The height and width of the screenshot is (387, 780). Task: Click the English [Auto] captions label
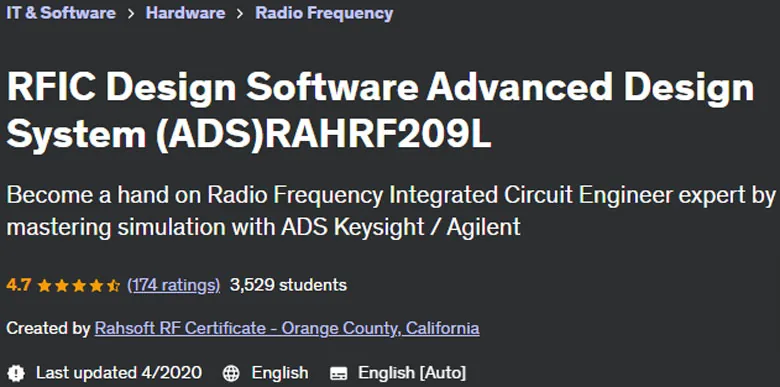pyautogui.click(x=412, y=373)
